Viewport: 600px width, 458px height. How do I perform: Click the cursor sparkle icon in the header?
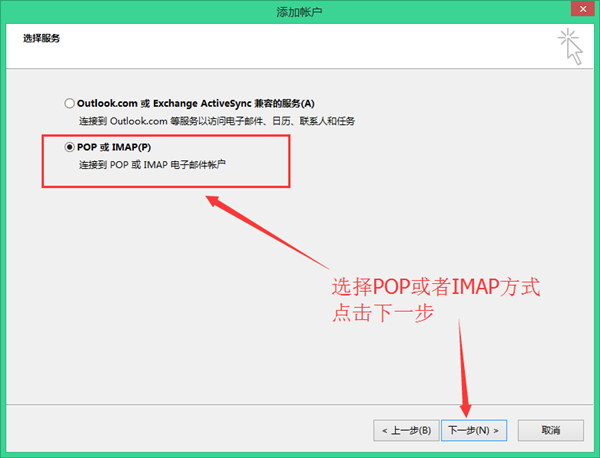(570, 47)
